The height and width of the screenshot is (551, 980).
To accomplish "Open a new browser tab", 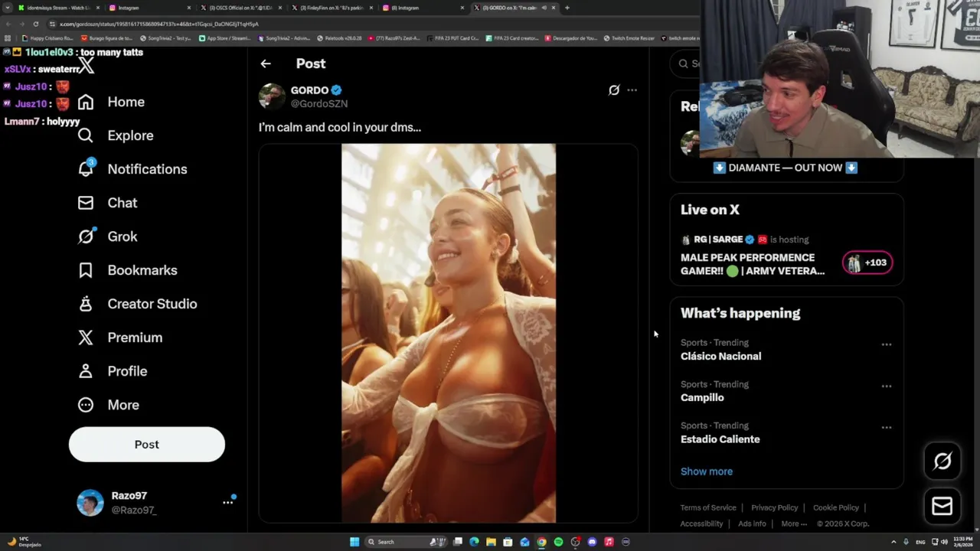I will click(567, 8).
